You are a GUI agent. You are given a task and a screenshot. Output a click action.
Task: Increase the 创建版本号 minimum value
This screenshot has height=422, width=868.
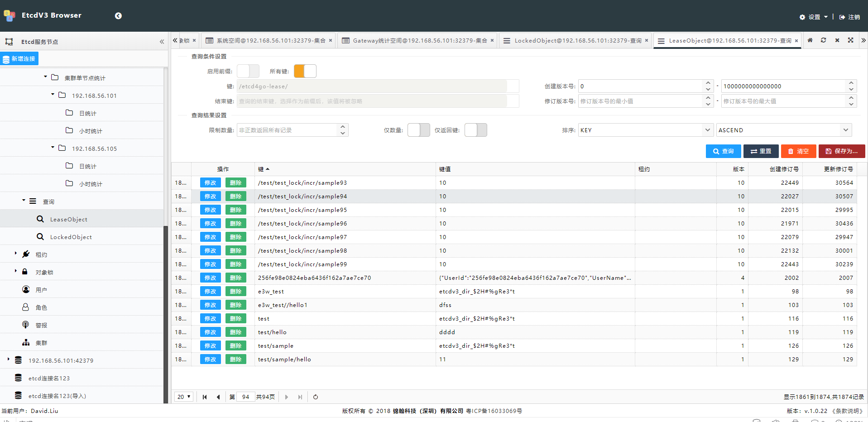[x=708, y=83]
